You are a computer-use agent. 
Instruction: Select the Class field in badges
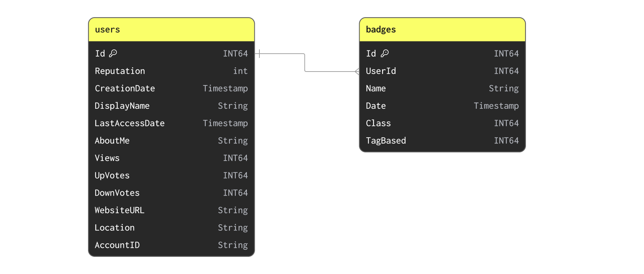coord(378,123)
